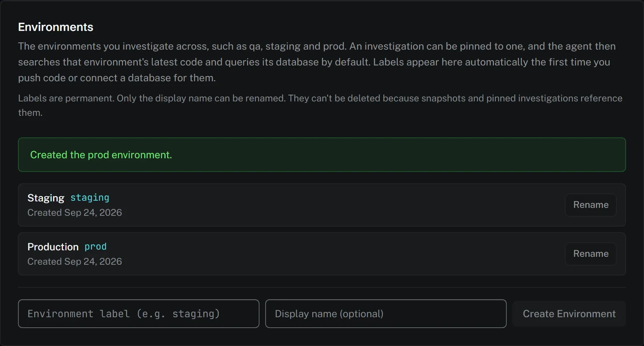Click the 'Environments' heading
Screen dimensions: 644x346
pyautogui.click(x=56, y=27)
